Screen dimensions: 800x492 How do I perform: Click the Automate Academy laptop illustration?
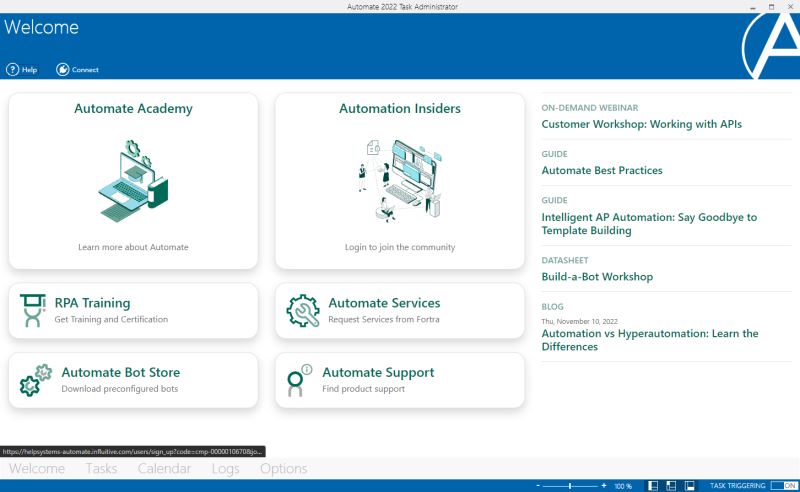coord(133,181)
